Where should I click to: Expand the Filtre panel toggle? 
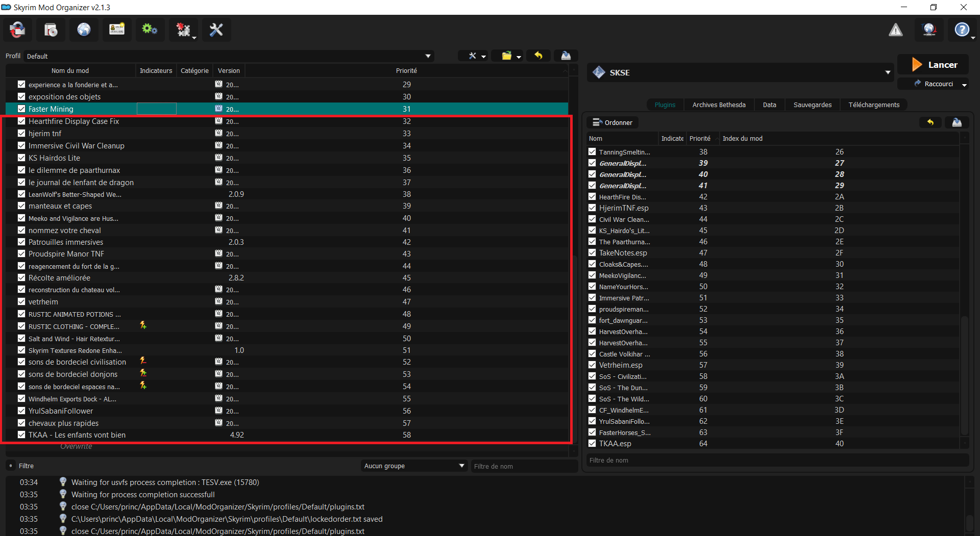tap(11, 466)
